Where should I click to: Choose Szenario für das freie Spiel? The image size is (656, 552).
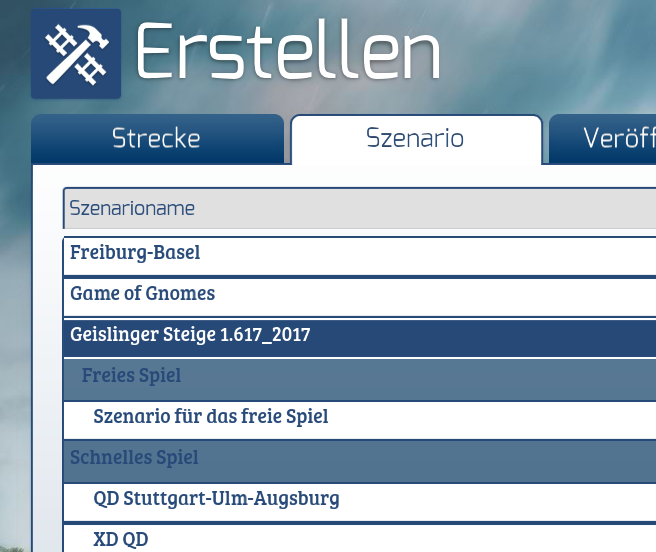pyautogui.click(x=210, y=416)
